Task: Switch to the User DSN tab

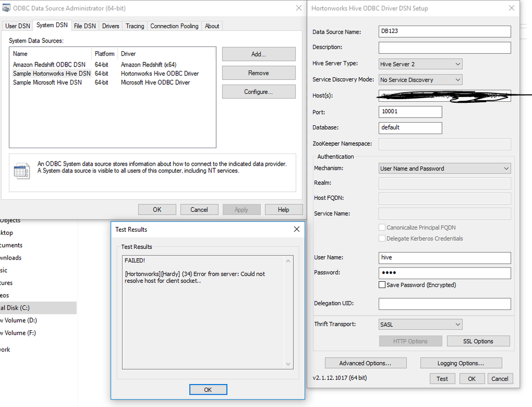Action: (x=18, y=26)
